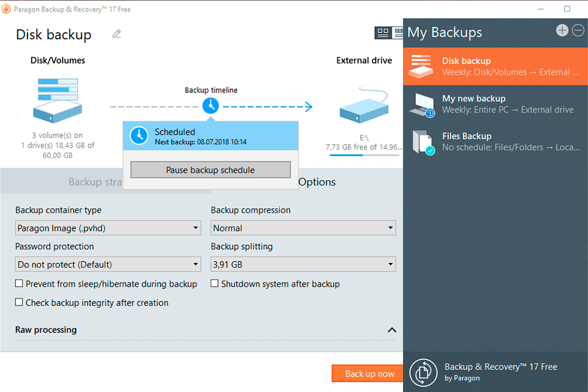Click the My Backups panel heading
Image resolution: width=588 pixels, height=392 pixels.
(445, 32)
